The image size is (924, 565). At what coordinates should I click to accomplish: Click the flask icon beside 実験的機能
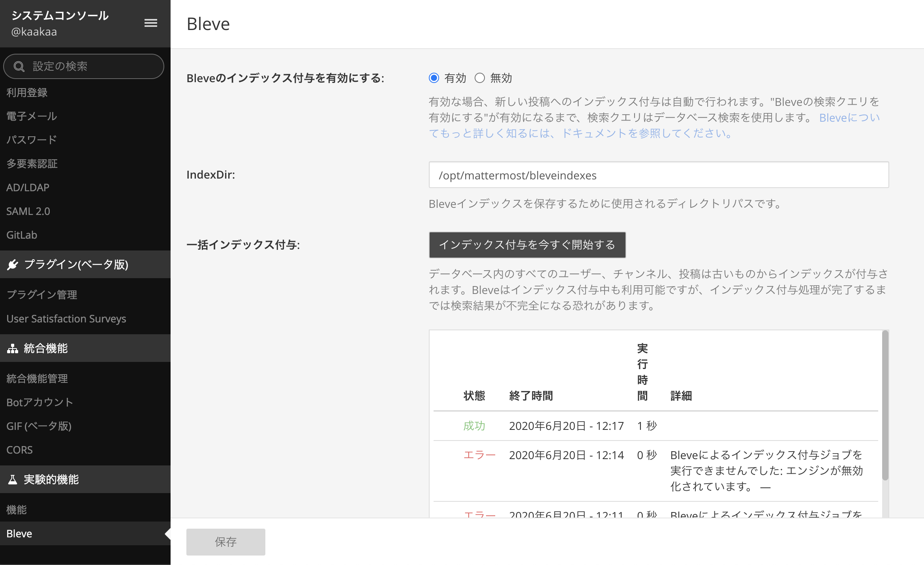pyautogui.click(x=13, y=480)
